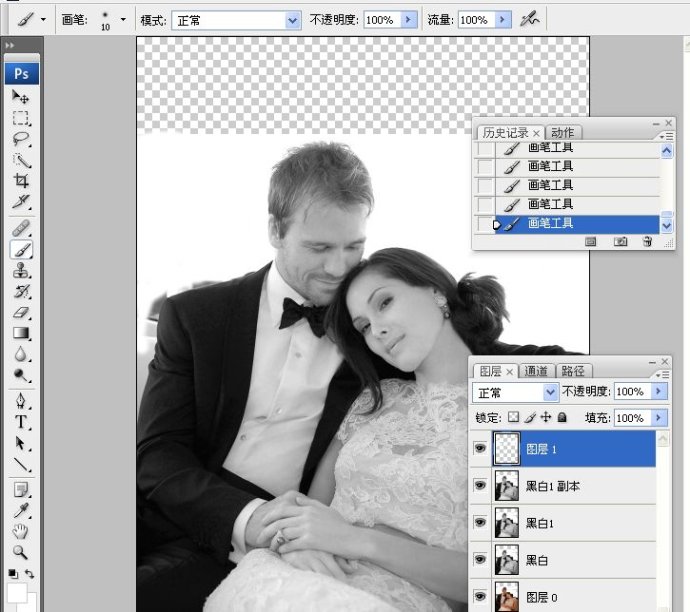
Task: Open the 模式 blend mode dropdown
Action: point(292,20)
